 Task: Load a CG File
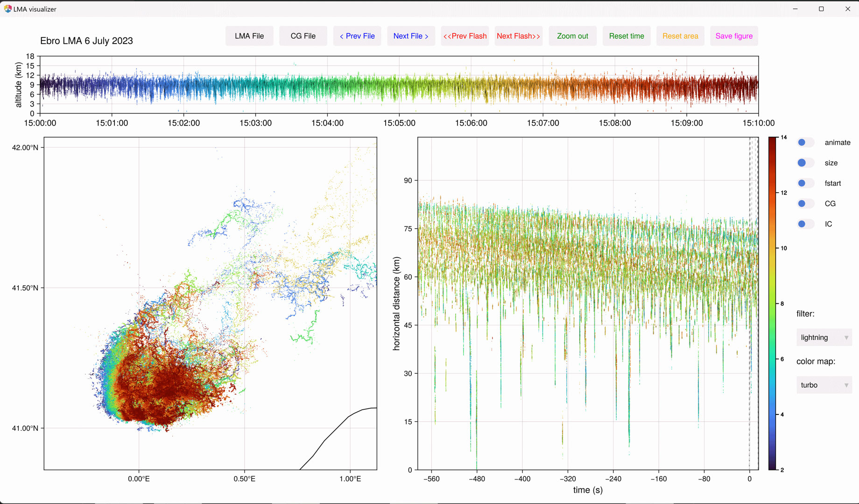[303, 36]
